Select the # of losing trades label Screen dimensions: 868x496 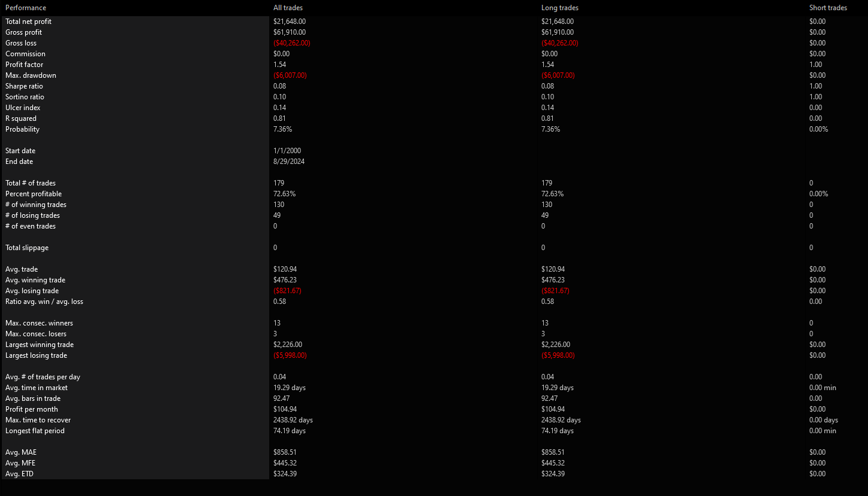33,215
